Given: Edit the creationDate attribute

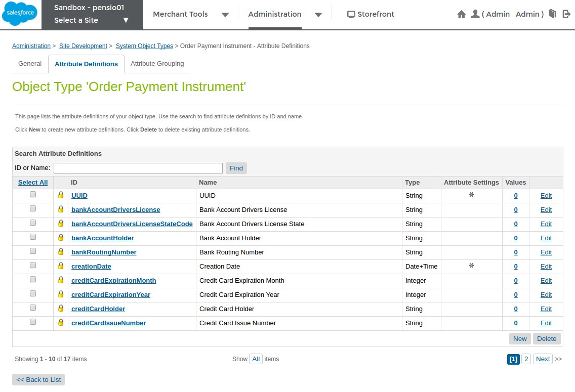Looking at the screenshot, I should [x=546, y=267].
